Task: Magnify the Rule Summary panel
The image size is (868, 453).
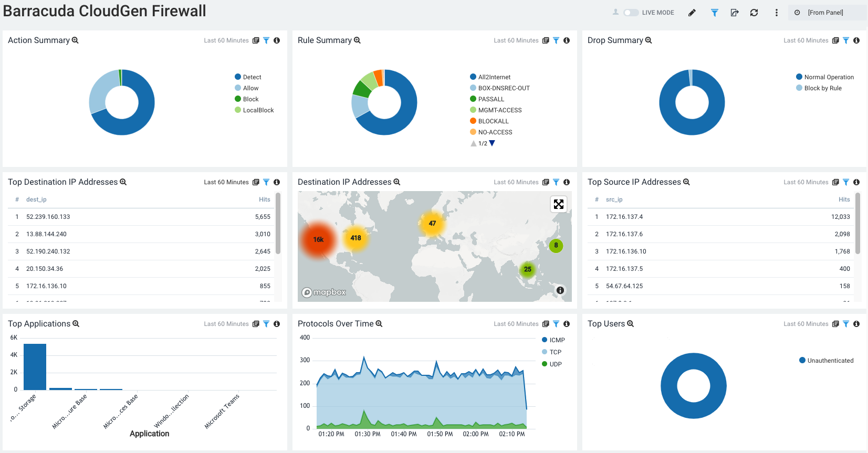Action: tap(357, 40)
